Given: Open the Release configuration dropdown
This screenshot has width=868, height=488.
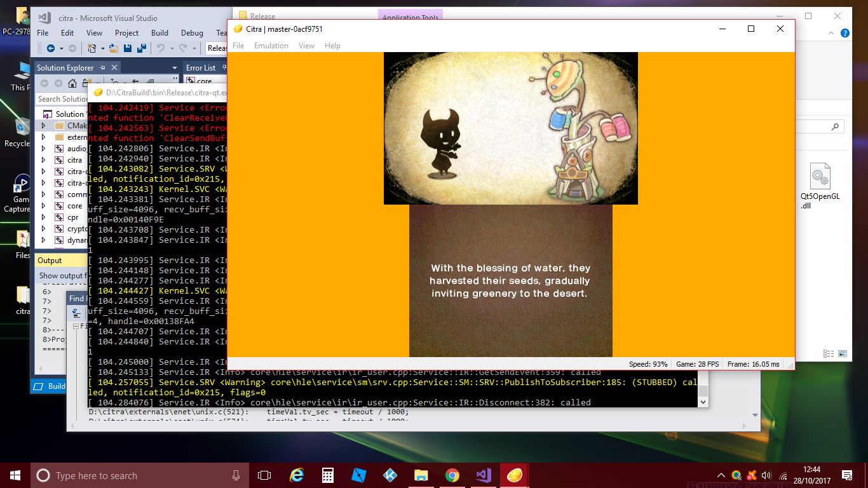Looking at the screenshot, I should pos(217,48).
